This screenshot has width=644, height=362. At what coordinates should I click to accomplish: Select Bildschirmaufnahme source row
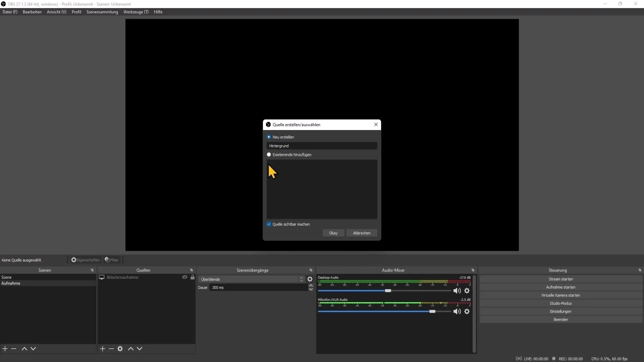[146, 277]
